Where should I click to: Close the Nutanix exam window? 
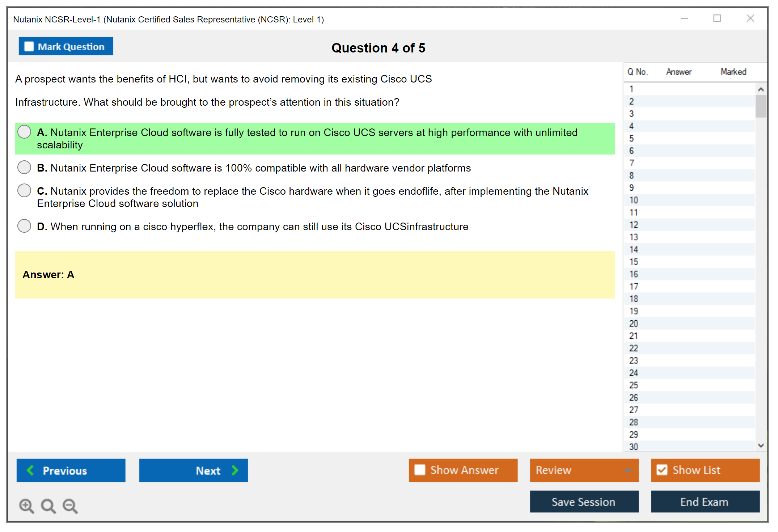[750, 18]
